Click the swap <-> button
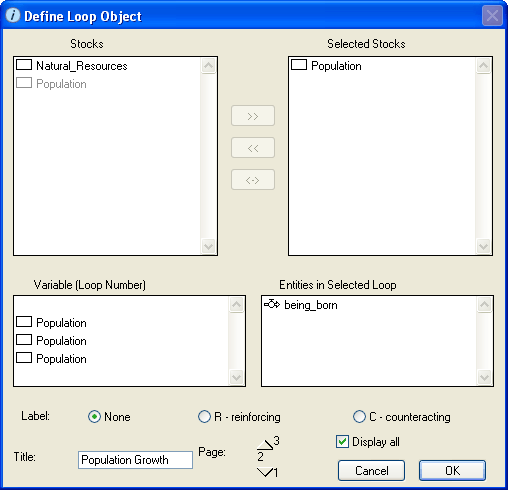 [253, 180]
